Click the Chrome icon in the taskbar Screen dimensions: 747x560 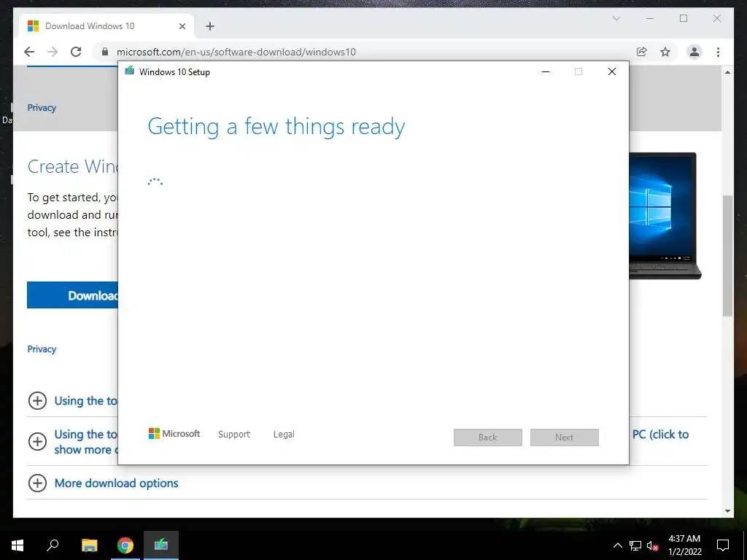pos(125,545)
